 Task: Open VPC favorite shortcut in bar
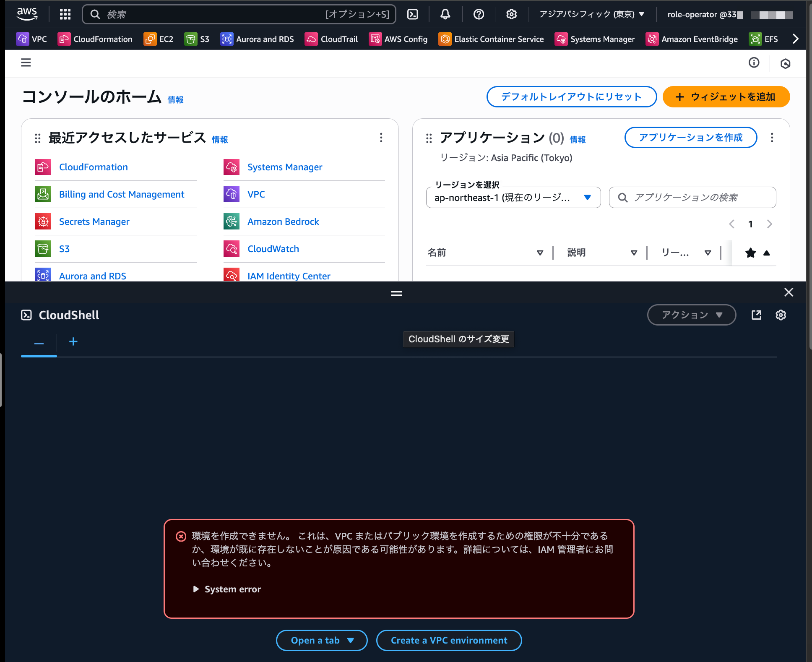pyautogui.click(x=31, y=39)
